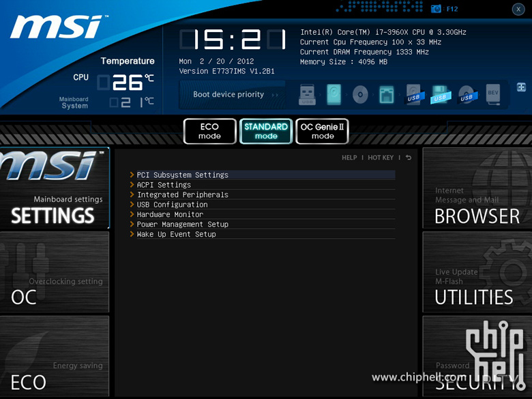Screen dimensions: 532x399
Task: Select the hard disk boot device icon
Action: [x=334, y=95]
